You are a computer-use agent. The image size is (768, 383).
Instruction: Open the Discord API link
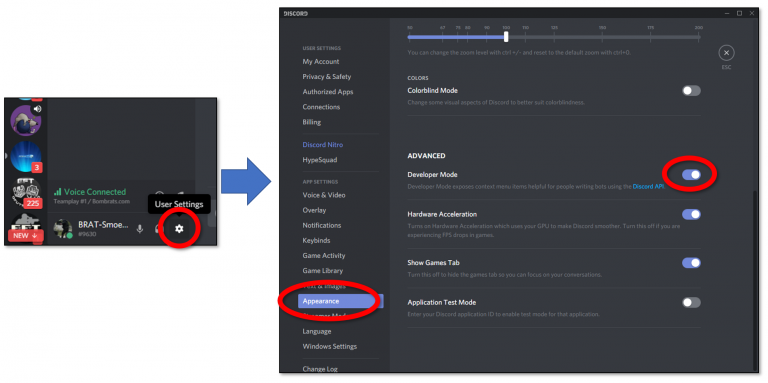coord(648,187)
